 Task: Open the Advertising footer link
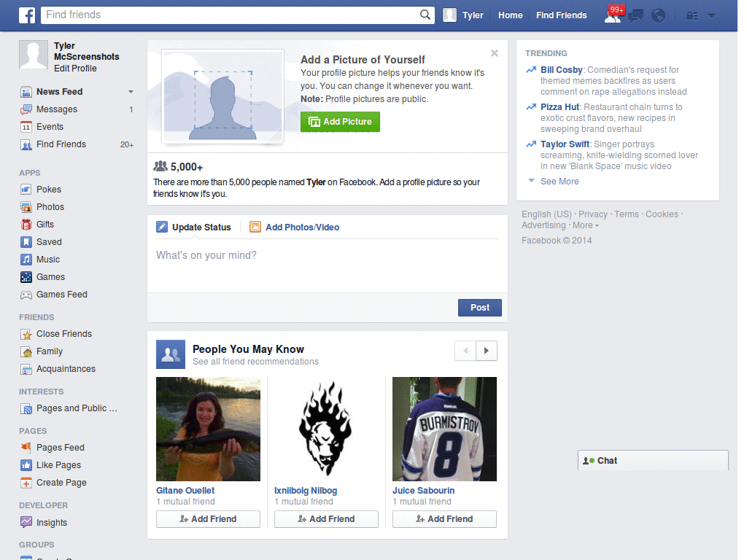543,225
